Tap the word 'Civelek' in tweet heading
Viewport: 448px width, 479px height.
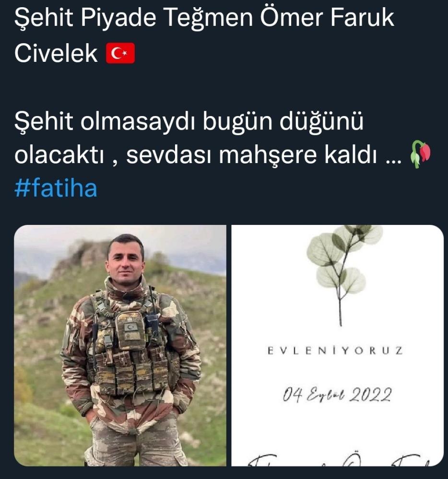point(56,53)
